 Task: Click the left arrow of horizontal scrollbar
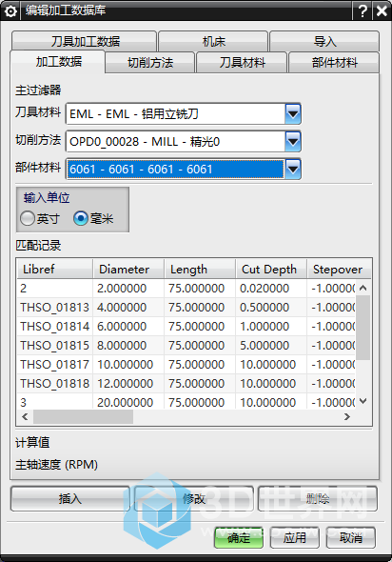tap(25, 416)
